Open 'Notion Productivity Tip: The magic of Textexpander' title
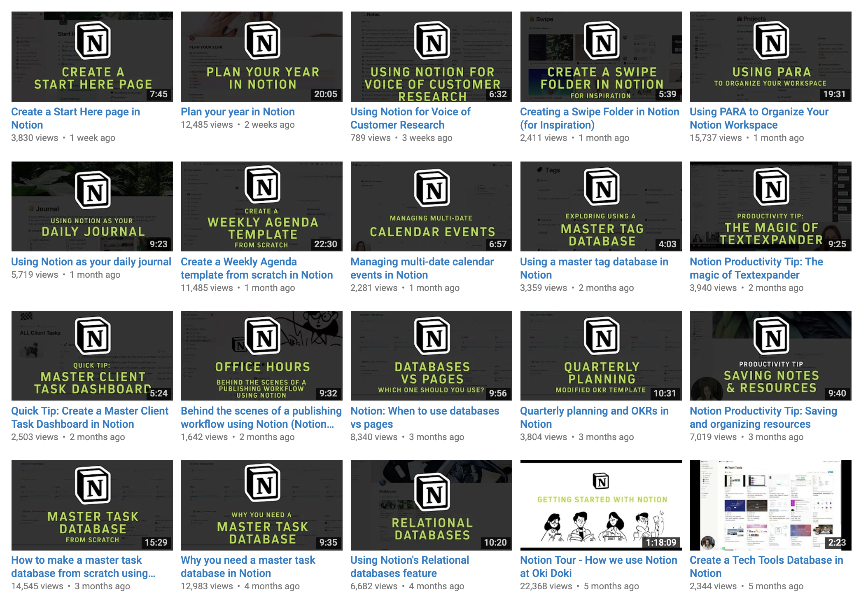Screen dimensions: 868x600 click(x=756, y=268)
